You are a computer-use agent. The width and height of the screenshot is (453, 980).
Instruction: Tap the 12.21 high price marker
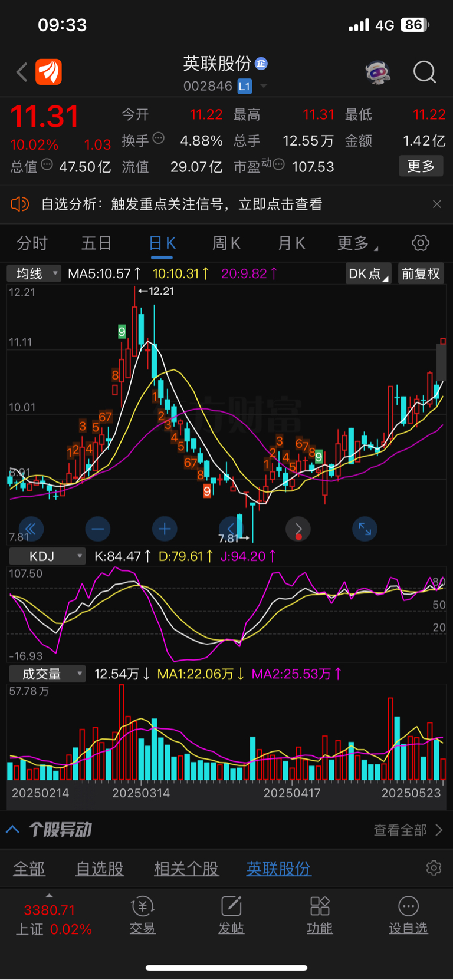pos(156,291)
